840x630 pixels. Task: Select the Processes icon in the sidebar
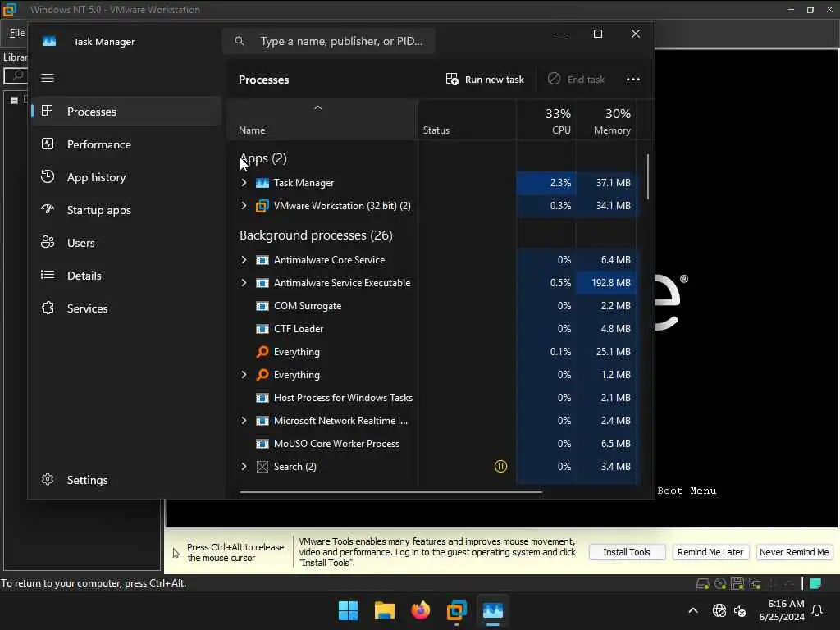(x=48, y=111)
